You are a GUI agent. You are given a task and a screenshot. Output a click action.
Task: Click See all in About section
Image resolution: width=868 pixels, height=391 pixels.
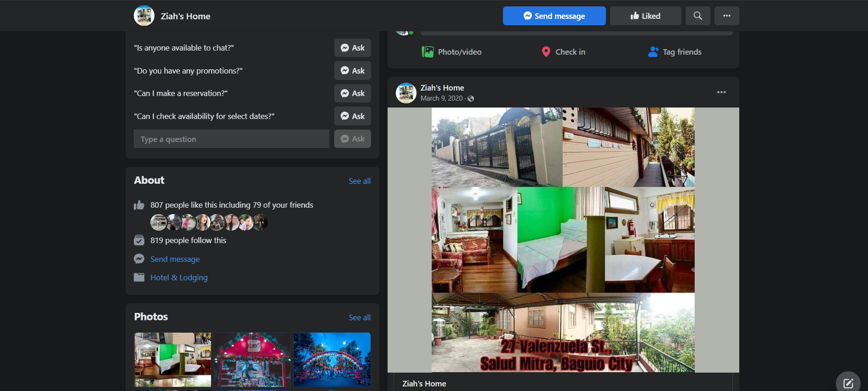360,181
